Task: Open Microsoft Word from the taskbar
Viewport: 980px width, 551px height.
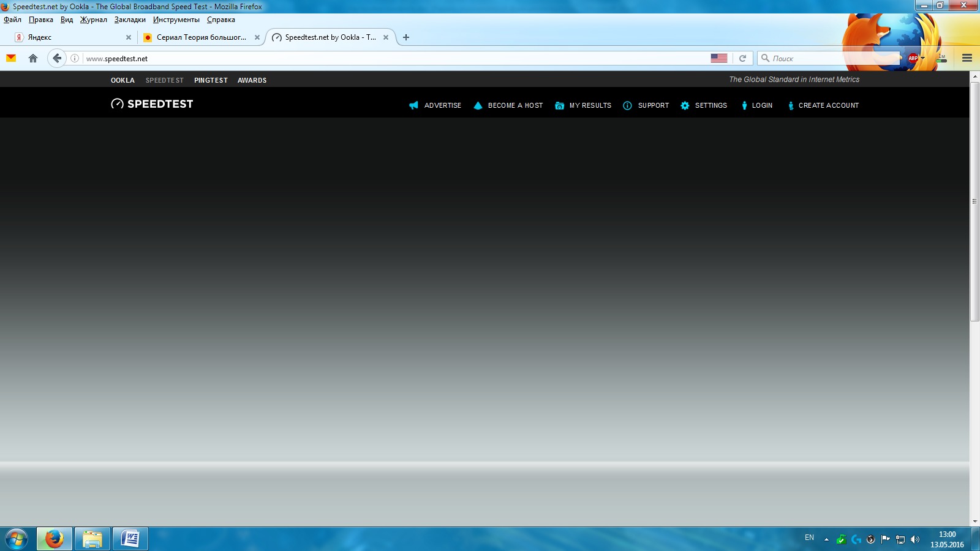Action: [x=130, y=539]
